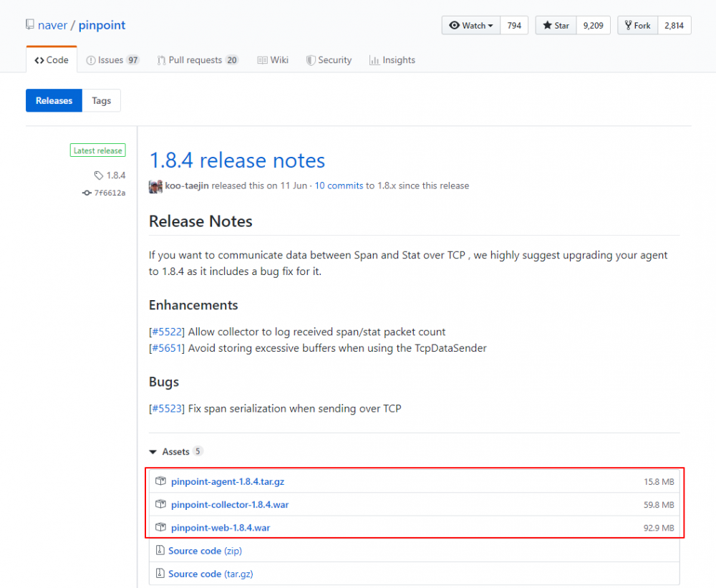Click the file icon for Source code (zip)

pos(159,551)
